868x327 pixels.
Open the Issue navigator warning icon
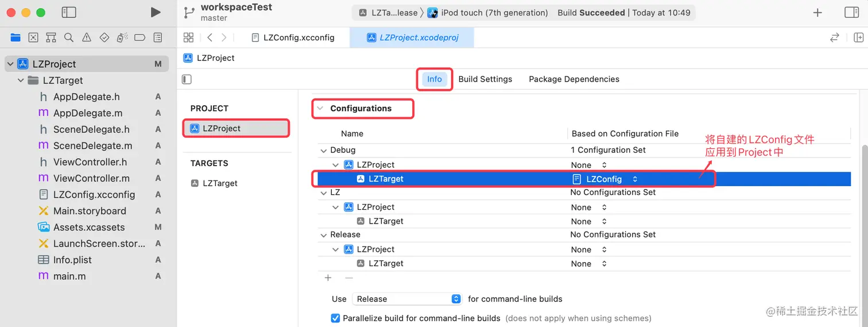[87, 37]
